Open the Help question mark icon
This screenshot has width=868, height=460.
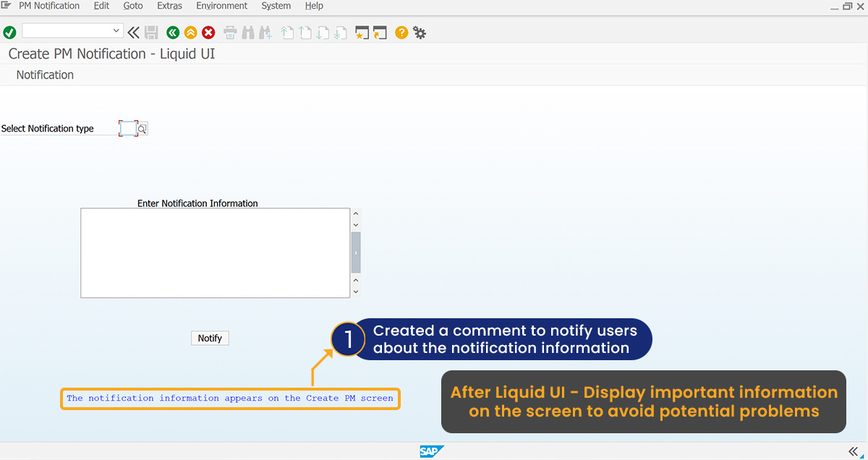tap(401, 32)
